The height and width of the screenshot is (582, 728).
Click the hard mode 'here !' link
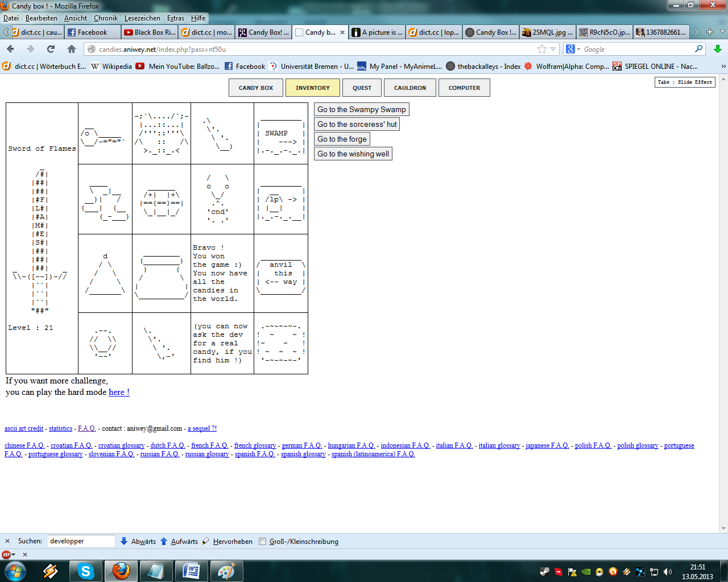[119, 392]
